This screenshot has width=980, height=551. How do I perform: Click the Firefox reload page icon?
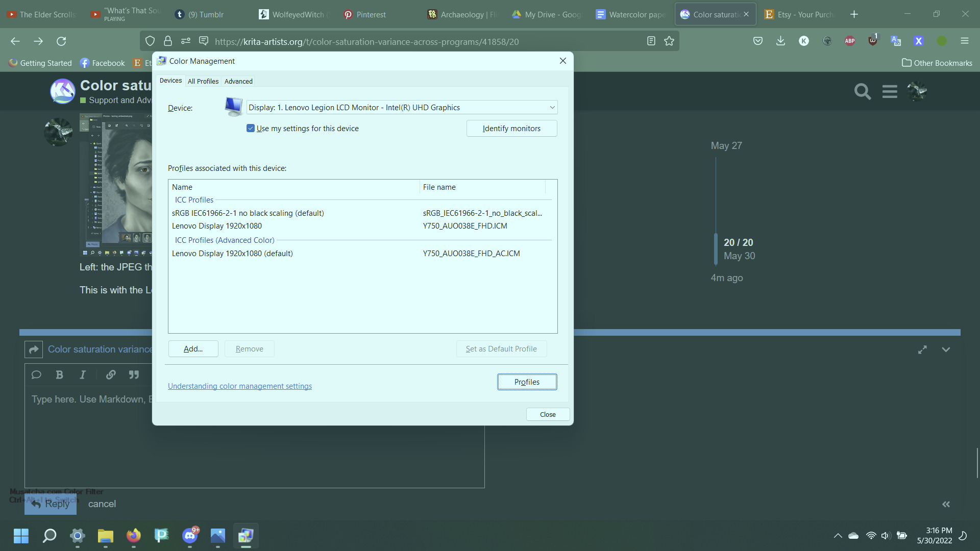pos(61,41)
